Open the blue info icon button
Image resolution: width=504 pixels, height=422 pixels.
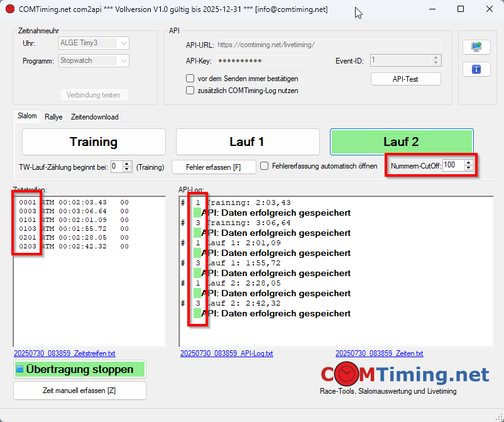point(476,69)
